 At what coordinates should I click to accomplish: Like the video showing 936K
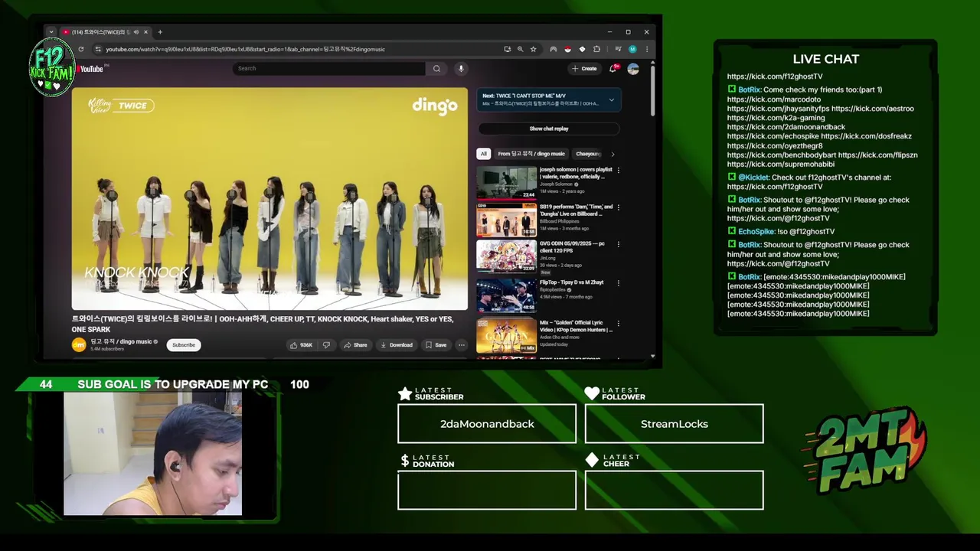point(302,345)
